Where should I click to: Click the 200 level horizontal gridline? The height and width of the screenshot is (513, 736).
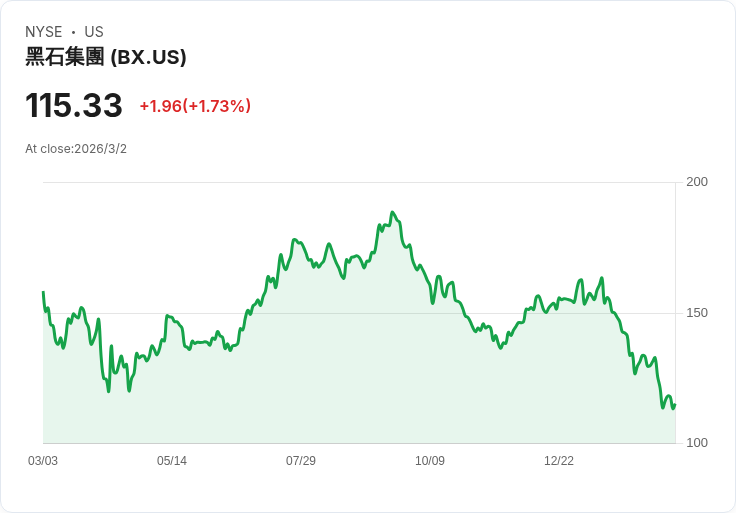click(x=360, y=182)
